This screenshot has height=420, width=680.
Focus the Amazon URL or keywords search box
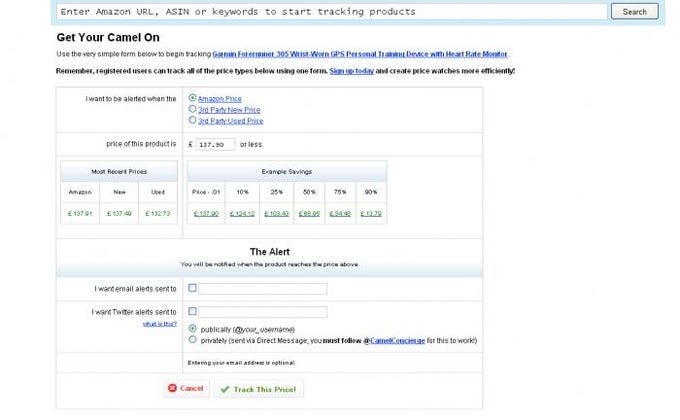pyautogui.click(x=330, y=12)
